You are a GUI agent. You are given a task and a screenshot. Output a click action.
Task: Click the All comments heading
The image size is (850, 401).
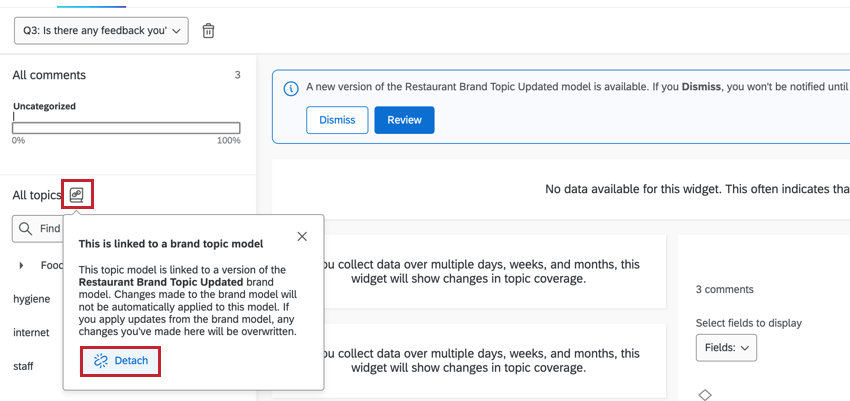pyautogui.click(x=49, y=75)
